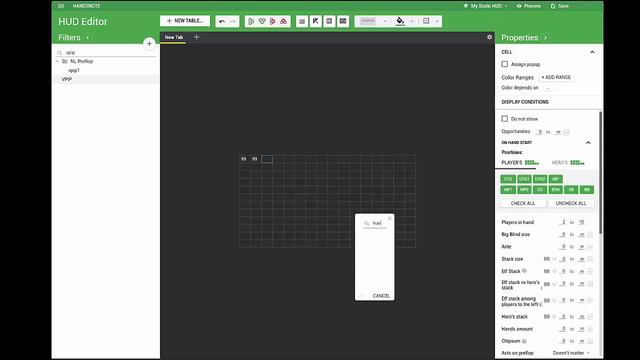Add a new tab with plus icon
Image resolution: width=640 pixels, height=360 pixels.
click(x=196, y=37)
